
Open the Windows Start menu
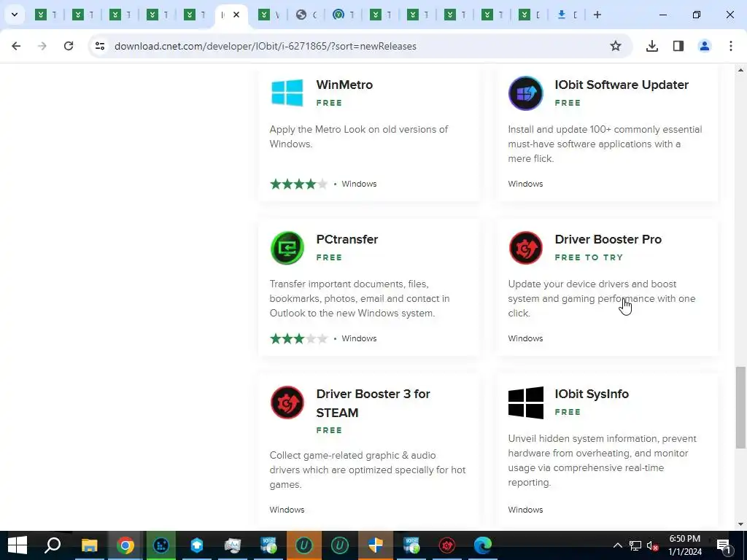coord(18,545)
